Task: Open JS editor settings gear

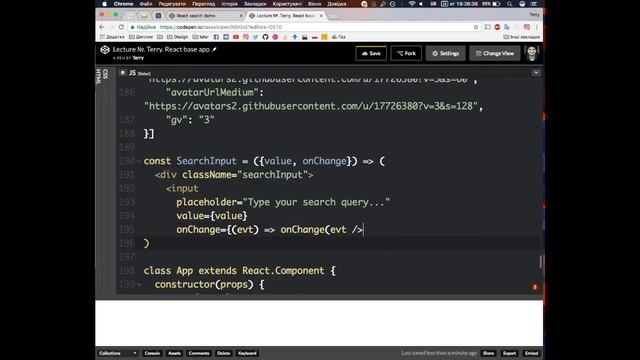Action: point(122,73)
